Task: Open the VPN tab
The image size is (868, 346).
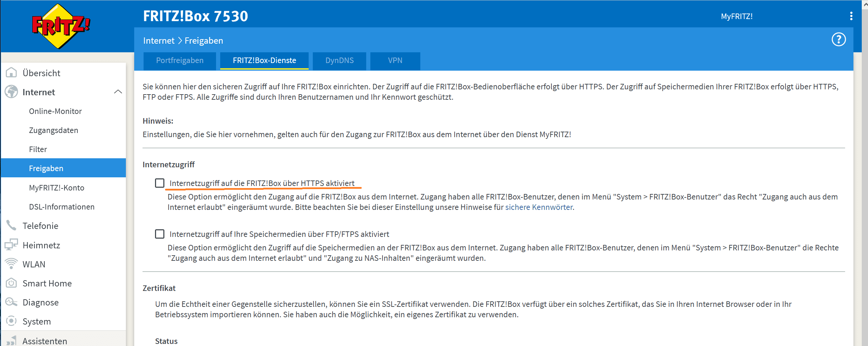Action: click(395, 61)
